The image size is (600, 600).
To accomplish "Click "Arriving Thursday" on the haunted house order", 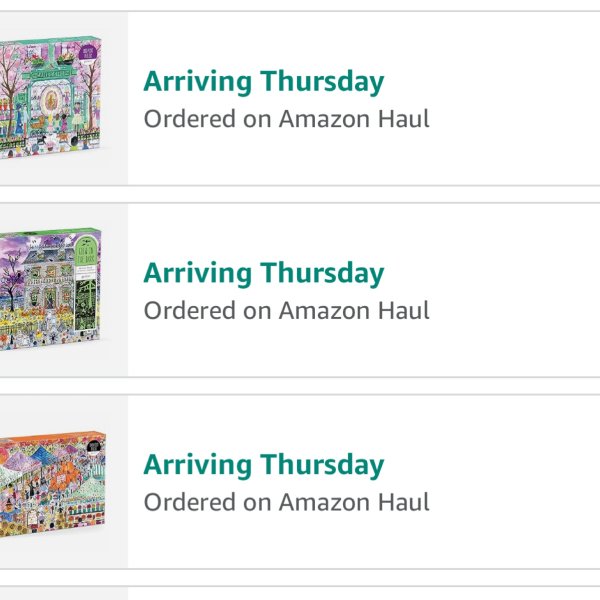I will [x=263, y=273].
